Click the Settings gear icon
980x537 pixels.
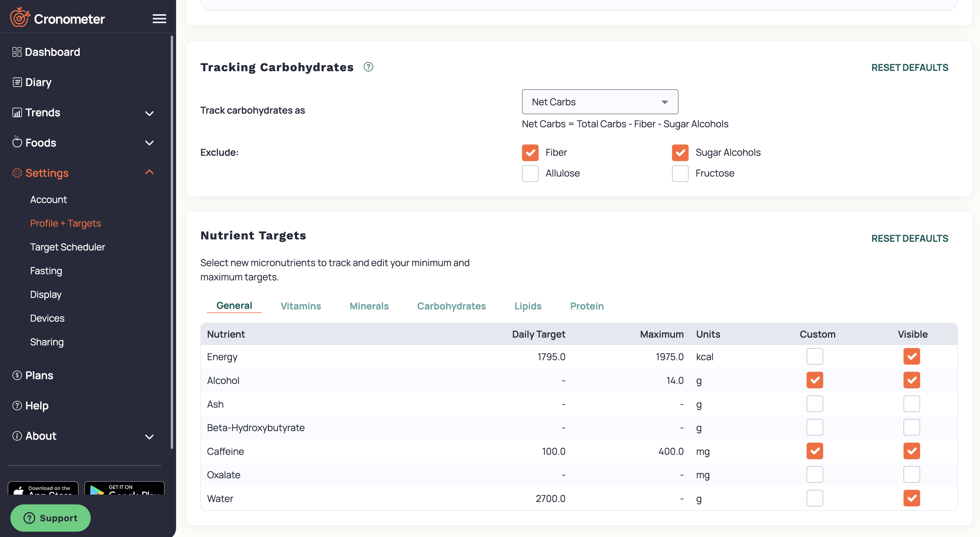(17, 173)
